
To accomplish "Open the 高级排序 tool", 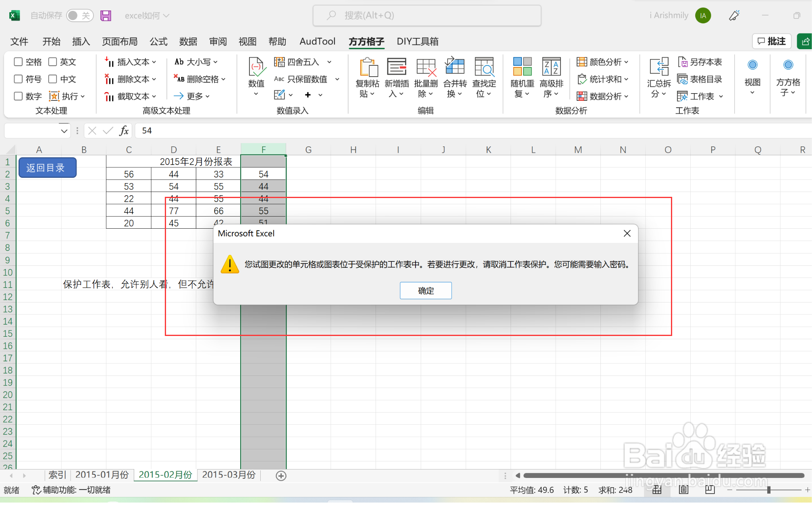I will (x=551, y=77).
